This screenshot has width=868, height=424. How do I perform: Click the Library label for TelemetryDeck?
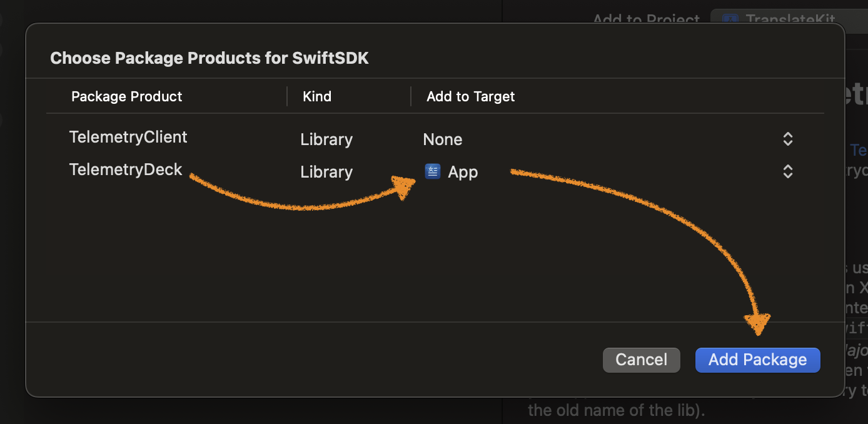tap(326, 171)
